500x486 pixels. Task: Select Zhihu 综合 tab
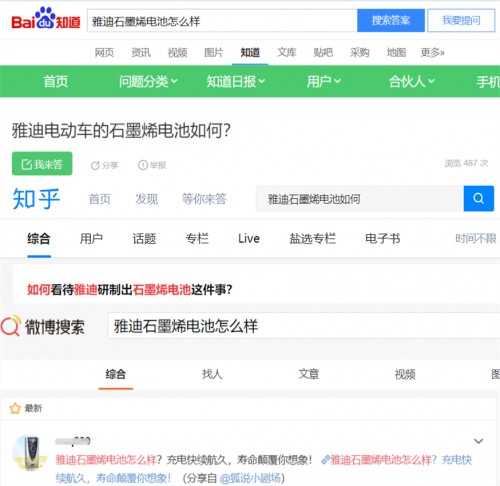[39, 239]
